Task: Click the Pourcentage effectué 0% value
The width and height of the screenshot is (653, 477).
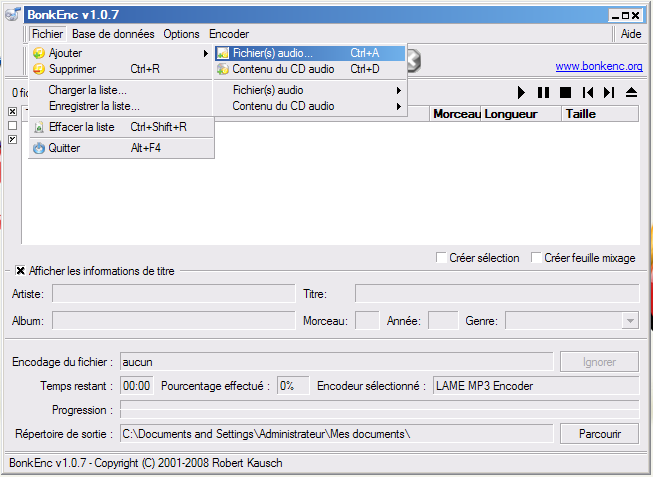Action: point(293,386)
